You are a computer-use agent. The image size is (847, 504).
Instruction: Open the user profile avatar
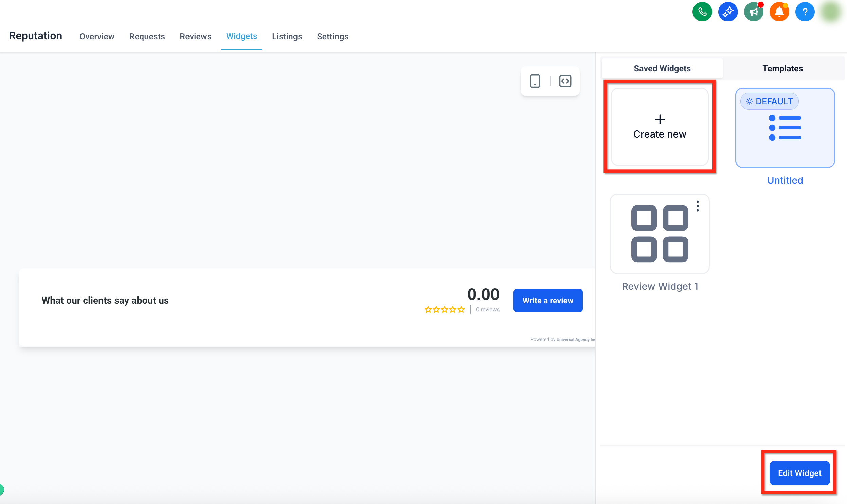(x=831, y=12)
